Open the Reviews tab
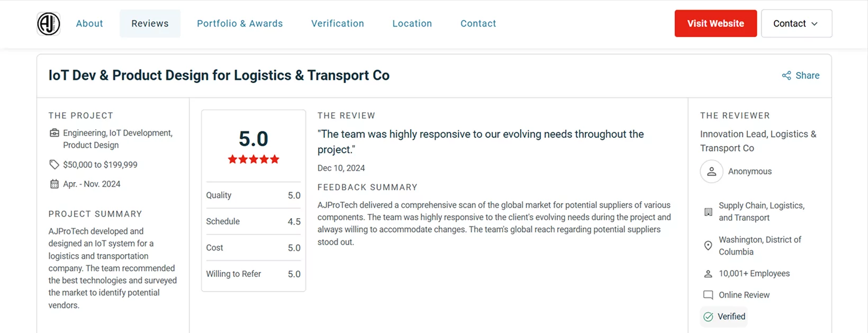Viewport: 868px width, 333px height. 150,23
